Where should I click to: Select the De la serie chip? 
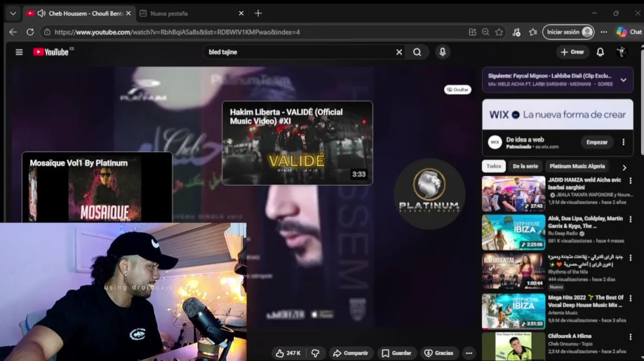pos(525,166)
